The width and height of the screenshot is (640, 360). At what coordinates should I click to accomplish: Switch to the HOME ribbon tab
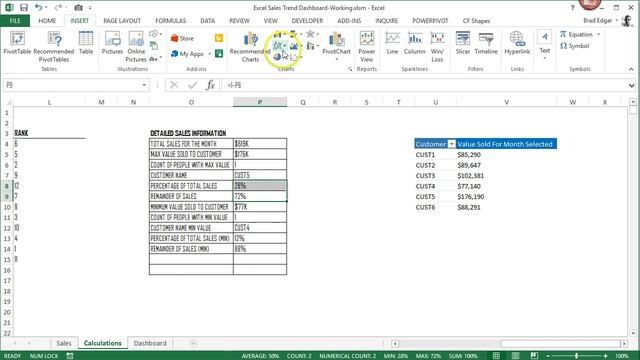coord(47,20)
